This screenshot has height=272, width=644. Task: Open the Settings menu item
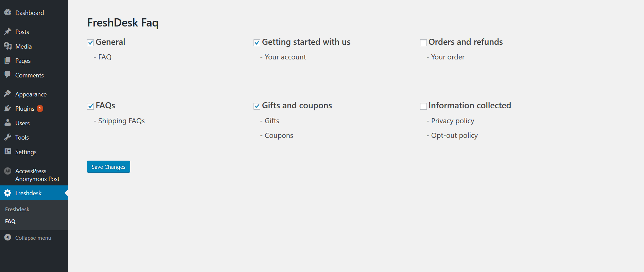tap(26, 152)
